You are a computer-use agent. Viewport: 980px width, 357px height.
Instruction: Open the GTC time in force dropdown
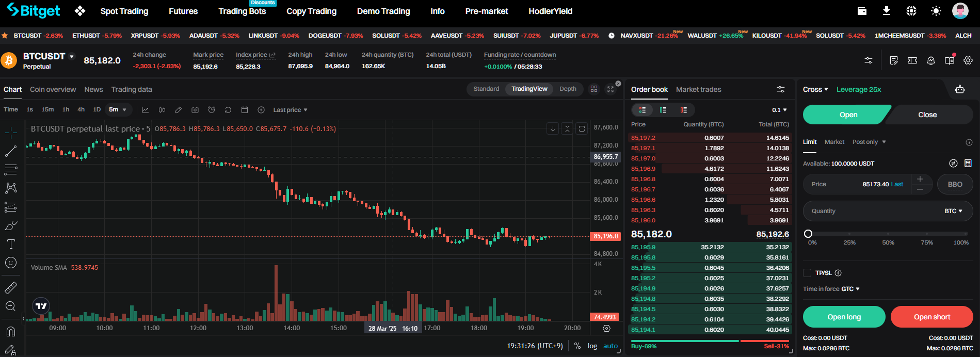tap(850, 289)
